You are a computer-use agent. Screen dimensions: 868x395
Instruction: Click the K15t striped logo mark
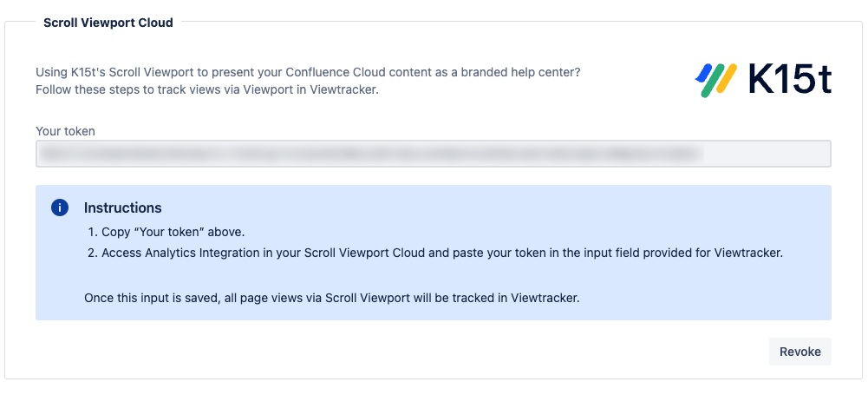tap(715, 80)
